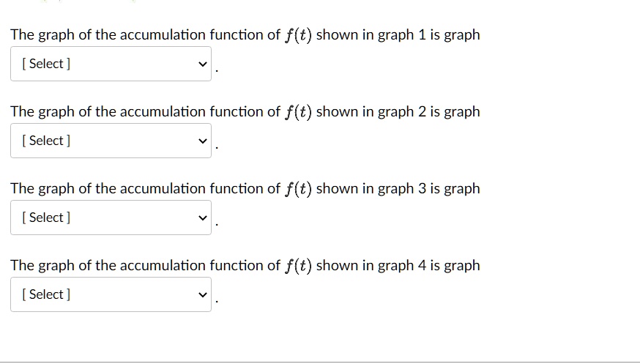Viewport: 640px width, 364px height.
Task: Click the chevron arrow on graph 3's select box
Action: [x=203, y=218]
